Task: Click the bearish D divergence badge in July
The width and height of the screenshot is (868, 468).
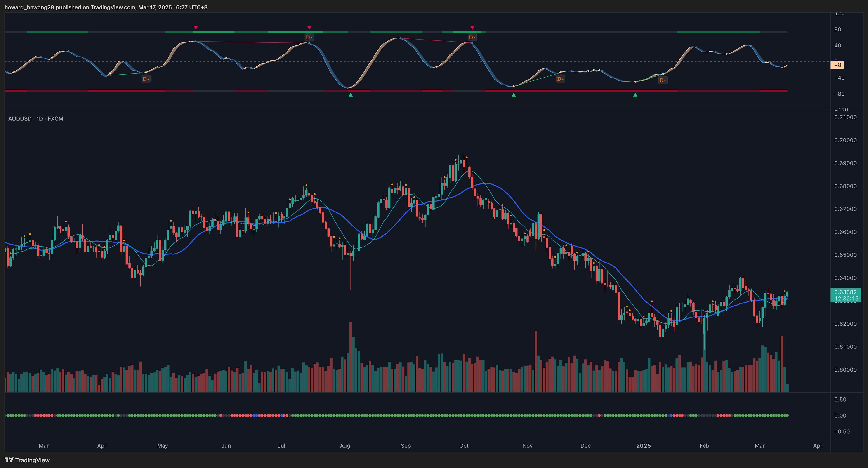Action: point(309,38)
